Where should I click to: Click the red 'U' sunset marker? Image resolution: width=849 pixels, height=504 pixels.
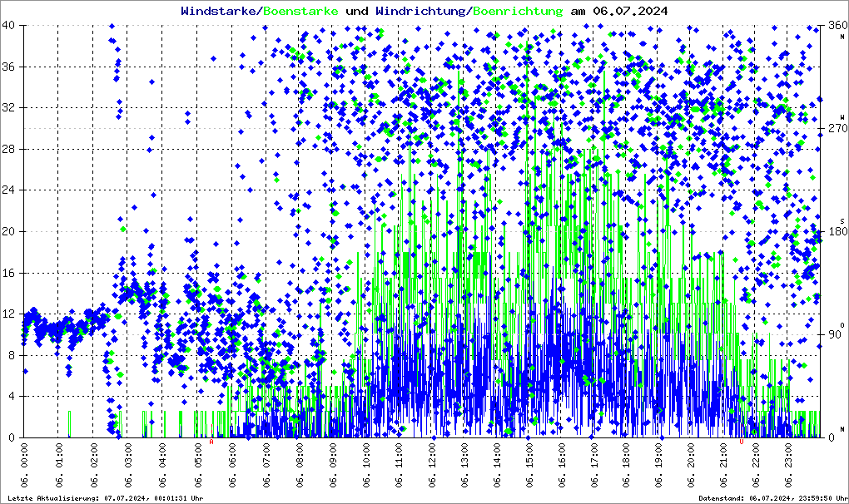pos(742,442)
